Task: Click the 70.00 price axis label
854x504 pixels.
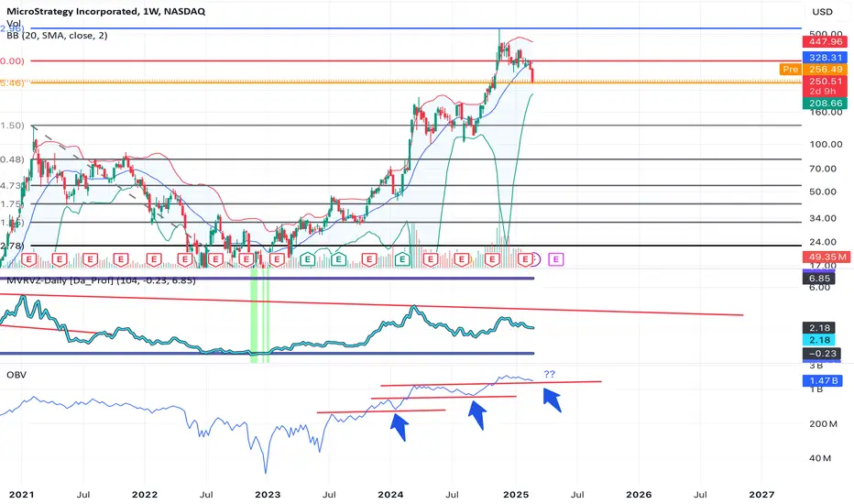Action: tap(823, 169)
